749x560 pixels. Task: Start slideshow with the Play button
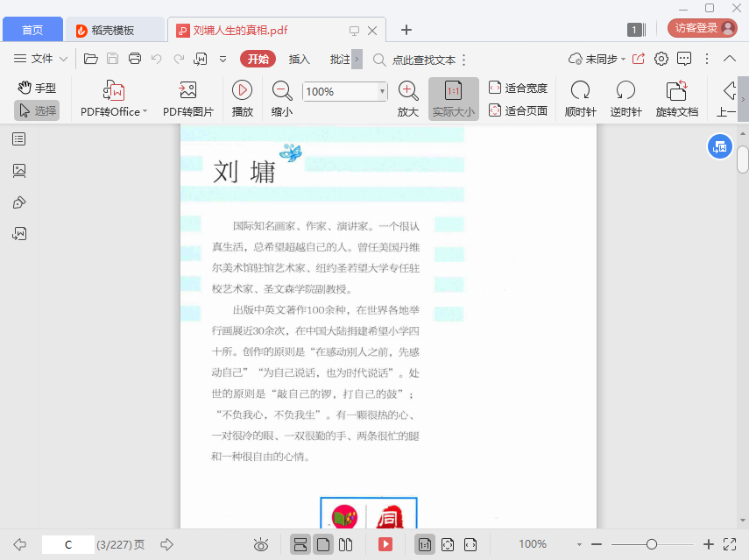(x=242, y=99)
